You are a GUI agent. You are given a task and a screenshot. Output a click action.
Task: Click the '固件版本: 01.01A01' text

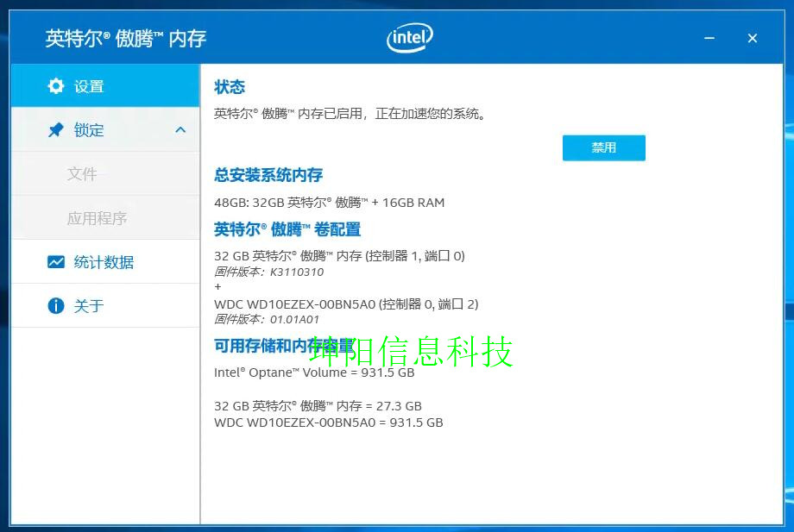click(267, 320)
